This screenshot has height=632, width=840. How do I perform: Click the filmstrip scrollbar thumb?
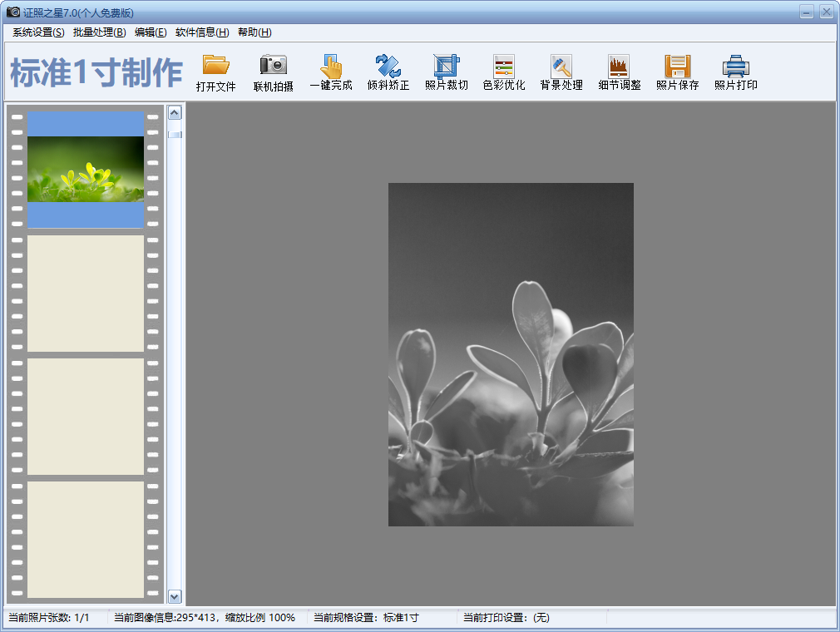click(x=175, y=135)
